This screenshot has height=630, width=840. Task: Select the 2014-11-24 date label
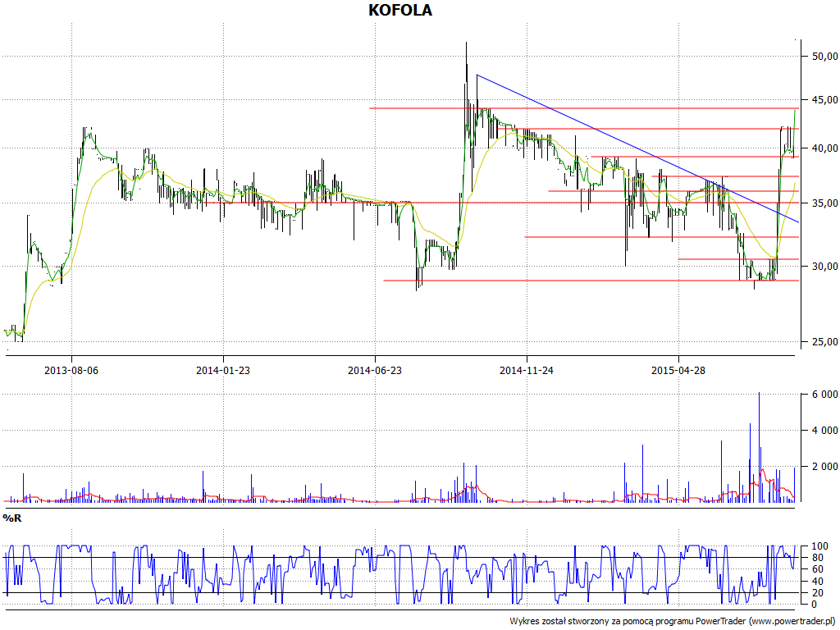(527, 370)
